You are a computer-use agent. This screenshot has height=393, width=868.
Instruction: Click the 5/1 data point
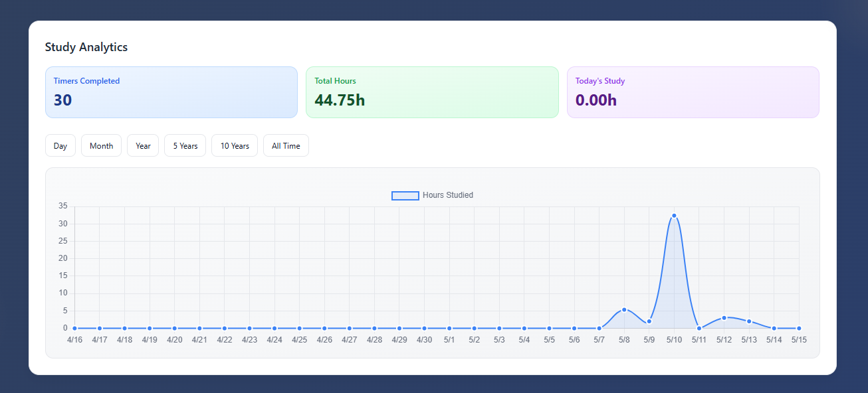click(x=449, y=328)
